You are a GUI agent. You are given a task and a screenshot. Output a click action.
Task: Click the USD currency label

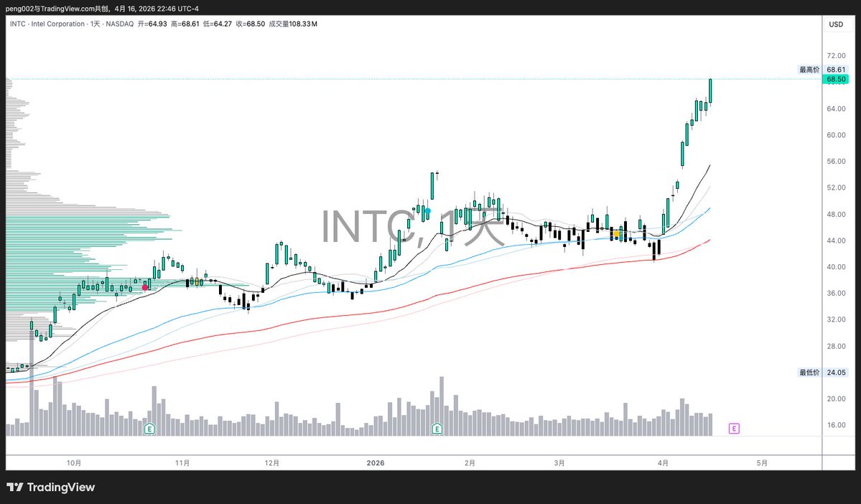coord(836,24)
